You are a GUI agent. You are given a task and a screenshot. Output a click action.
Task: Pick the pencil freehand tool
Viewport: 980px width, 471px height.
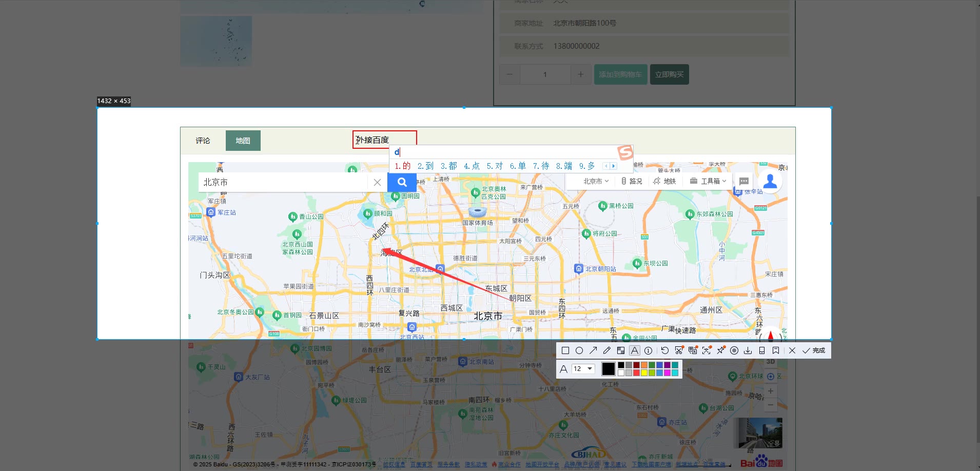point(606,350)
